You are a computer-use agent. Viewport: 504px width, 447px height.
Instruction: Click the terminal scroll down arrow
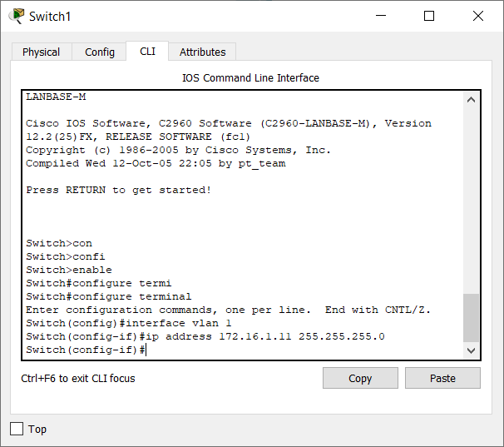coord(472,350)
